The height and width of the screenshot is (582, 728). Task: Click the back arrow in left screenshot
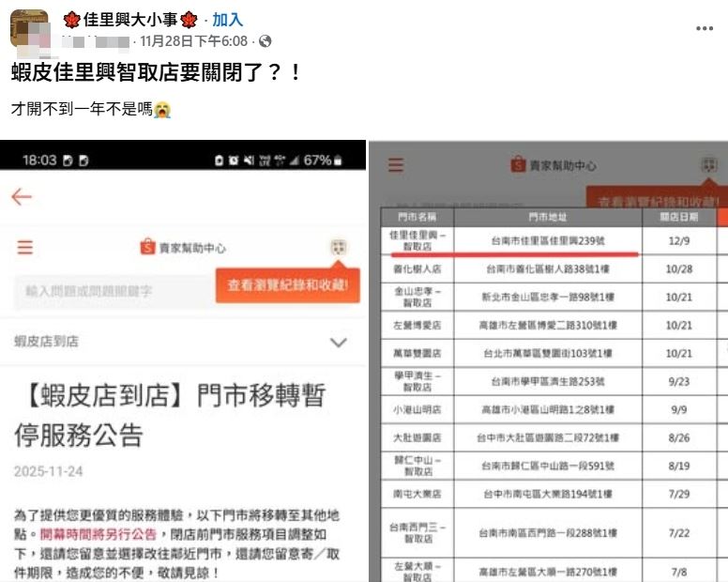click(22, 196)
